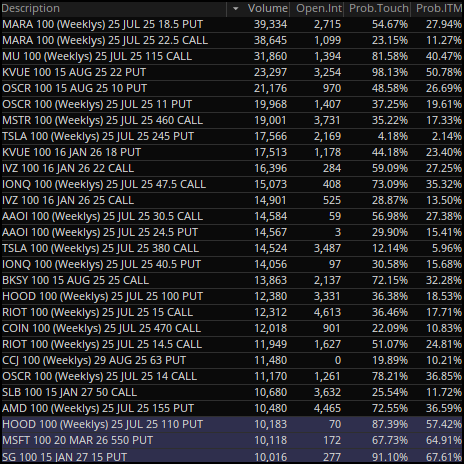Select the IONQ 40.5 PUT row
464x464 pixels.
[x=232, y=264]
